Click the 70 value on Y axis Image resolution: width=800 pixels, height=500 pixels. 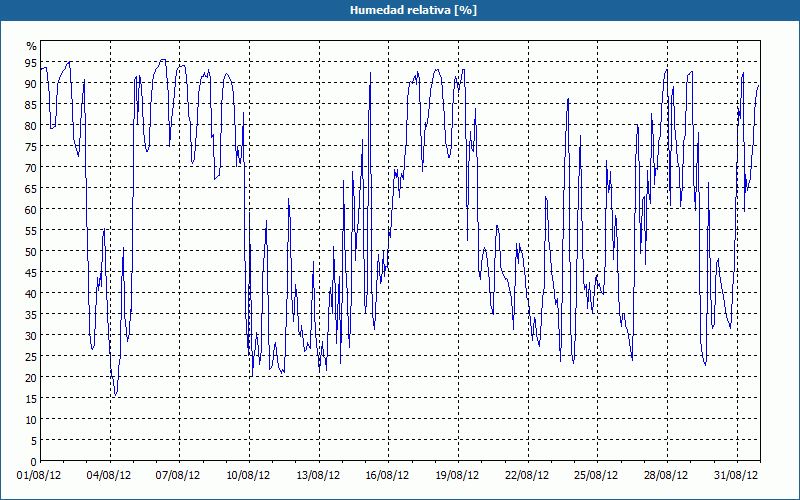coord(31,168)
